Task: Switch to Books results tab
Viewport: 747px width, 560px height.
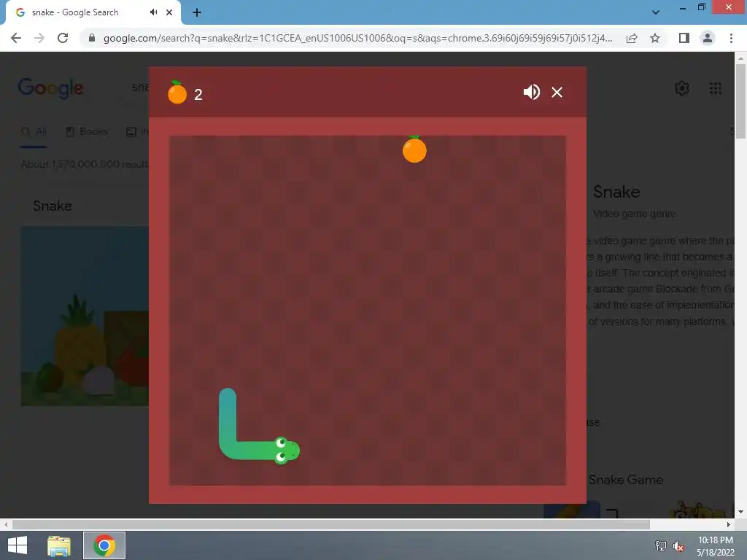Action: [x=87, y=131]
